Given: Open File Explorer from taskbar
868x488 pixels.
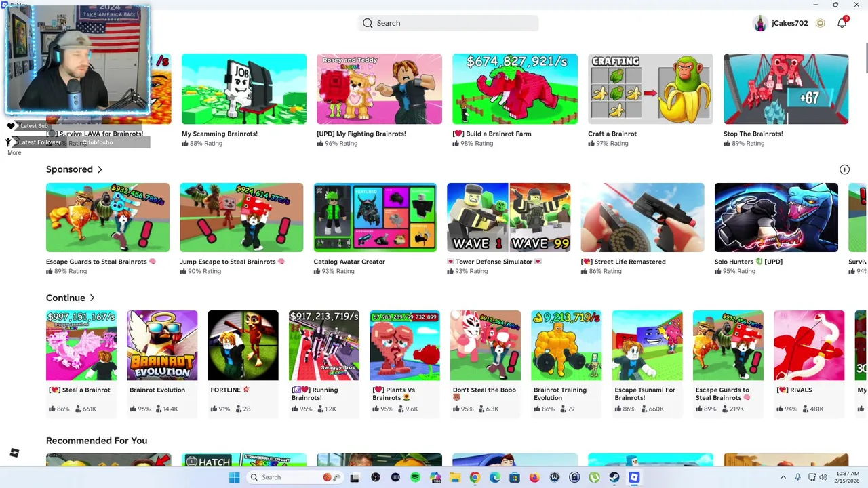Looking at the screenshot, I should (455, 477).
